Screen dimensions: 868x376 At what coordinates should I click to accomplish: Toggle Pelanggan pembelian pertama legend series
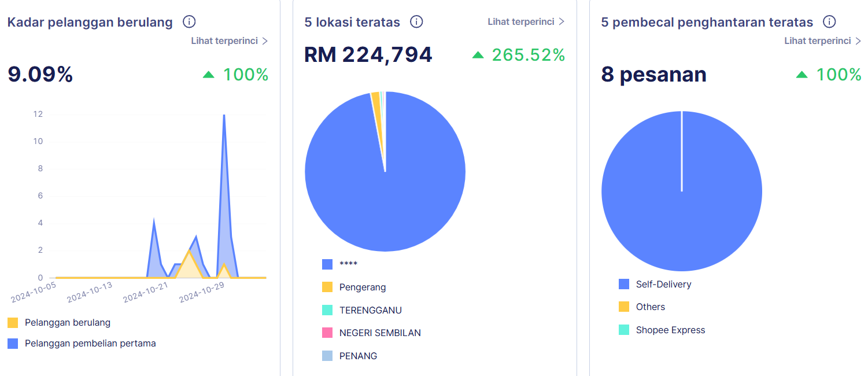point(90,344)
